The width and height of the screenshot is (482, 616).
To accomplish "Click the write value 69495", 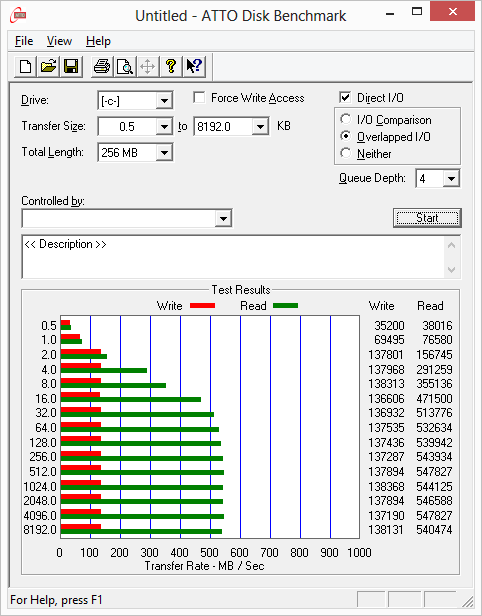I will coord(389,340).
